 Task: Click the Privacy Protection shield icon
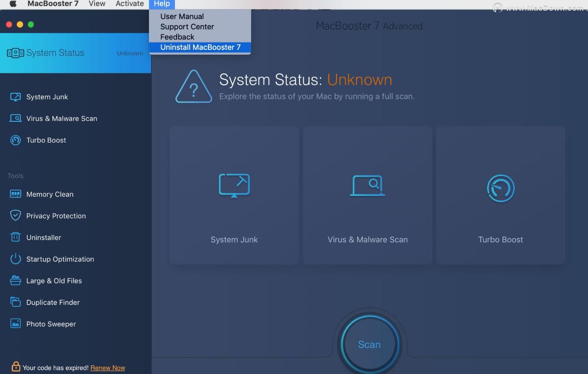click(x=16, y=215)
